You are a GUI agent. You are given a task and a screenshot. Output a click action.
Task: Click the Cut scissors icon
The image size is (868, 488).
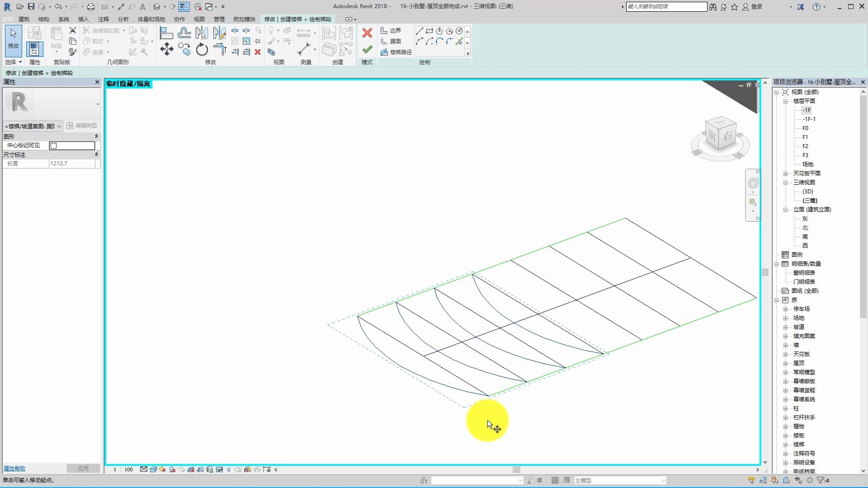[x=73, y=30]
